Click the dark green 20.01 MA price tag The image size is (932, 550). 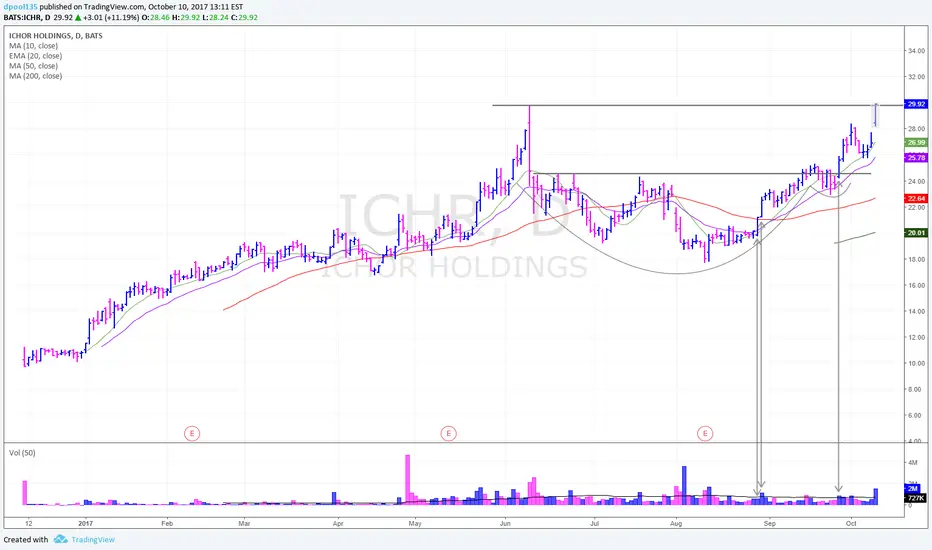pyautogui.click(x=915, y=233)
